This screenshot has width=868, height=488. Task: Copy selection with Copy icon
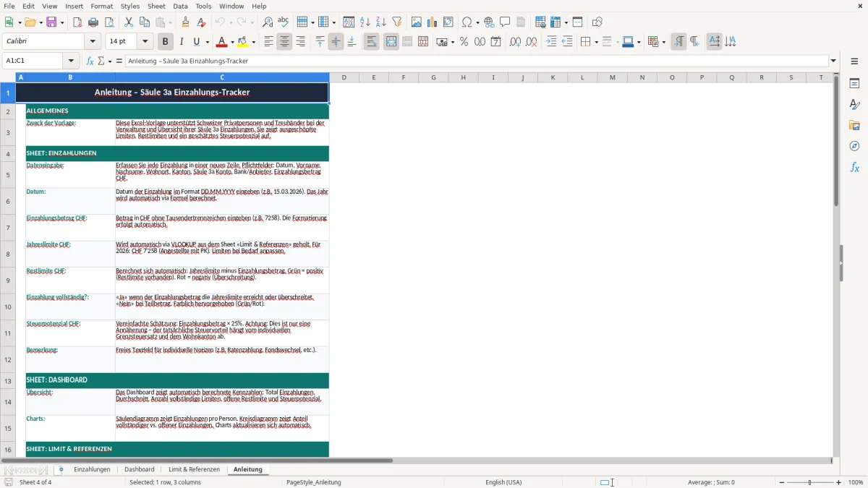tap(145, 22)
